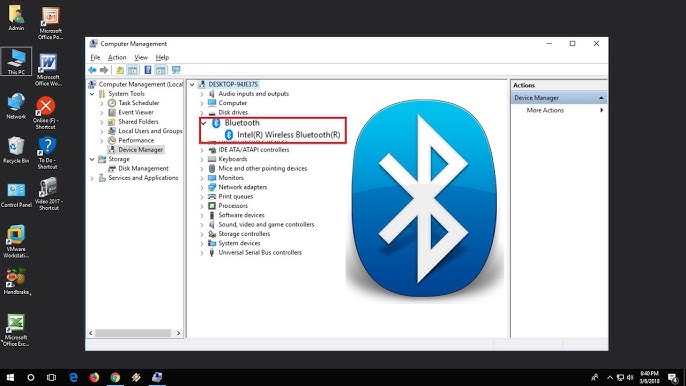686x386 pixels.
Task: Click the monitor icon at toolbar end
Action: coord(176,70)
